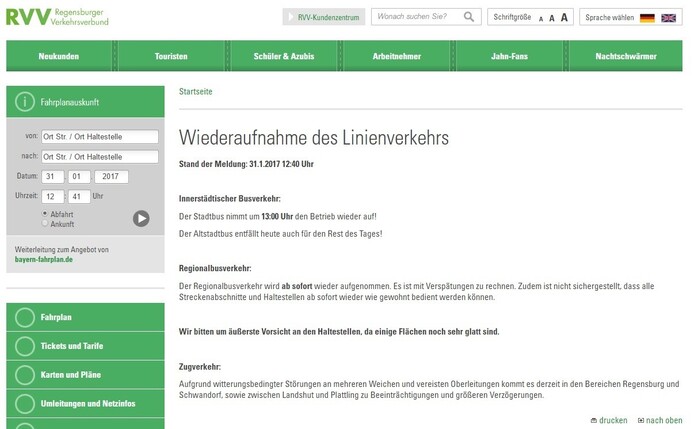Select the Abfahrt radio button
Viewport: 698px width, 429px height.
coord(44,213)
